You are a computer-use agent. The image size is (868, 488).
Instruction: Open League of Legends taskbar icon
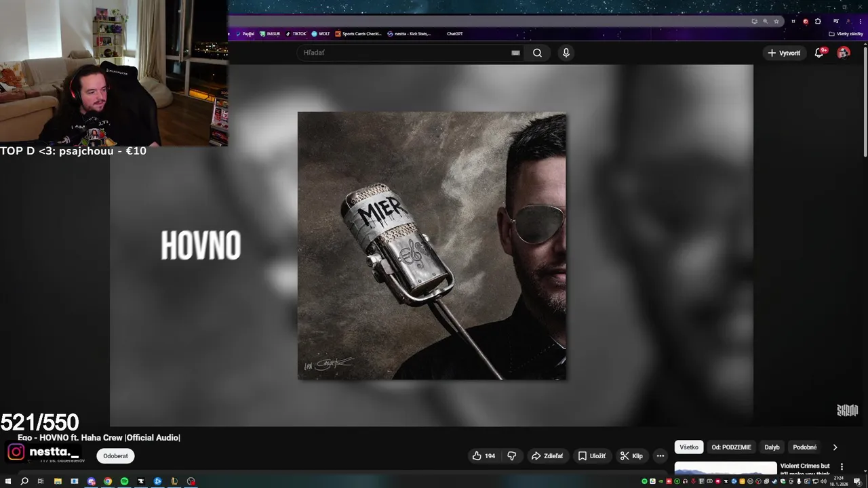[174, 481]
